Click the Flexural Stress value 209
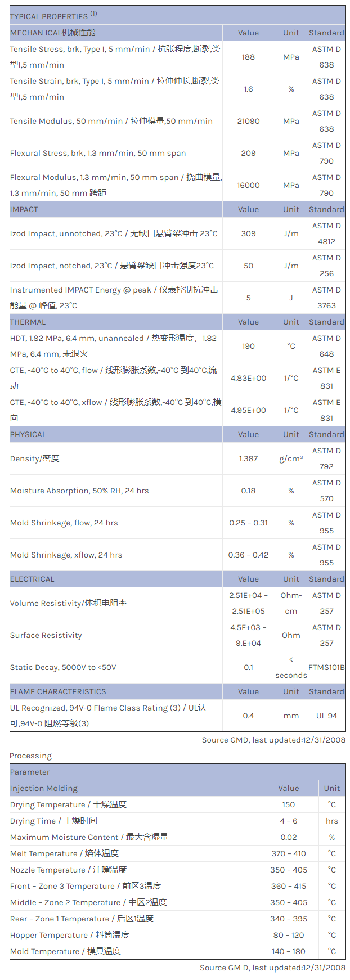The width and height of the screenshot is (350, 980). tap(248, 153)
